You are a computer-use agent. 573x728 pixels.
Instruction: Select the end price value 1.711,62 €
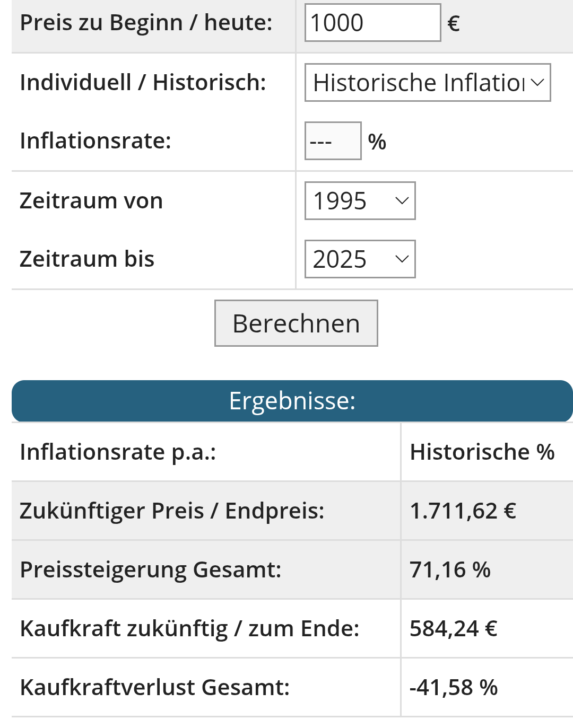point(463,511)
